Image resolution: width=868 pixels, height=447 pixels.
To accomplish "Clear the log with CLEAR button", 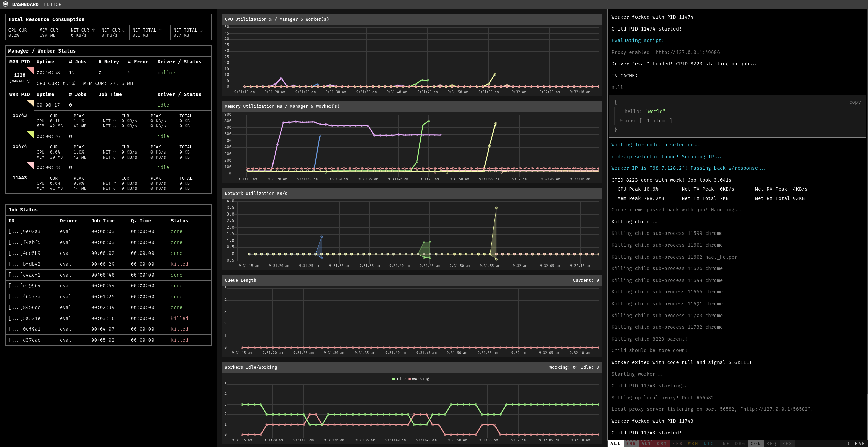I will pos(856,443).
